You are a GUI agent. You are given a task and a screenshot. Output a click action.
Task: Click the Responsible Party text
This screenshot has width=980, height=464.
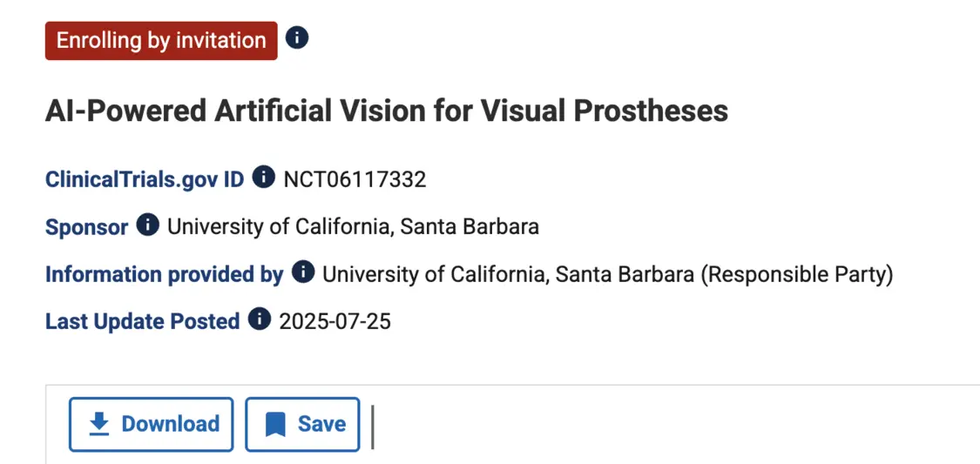click(x=797, y=274)
